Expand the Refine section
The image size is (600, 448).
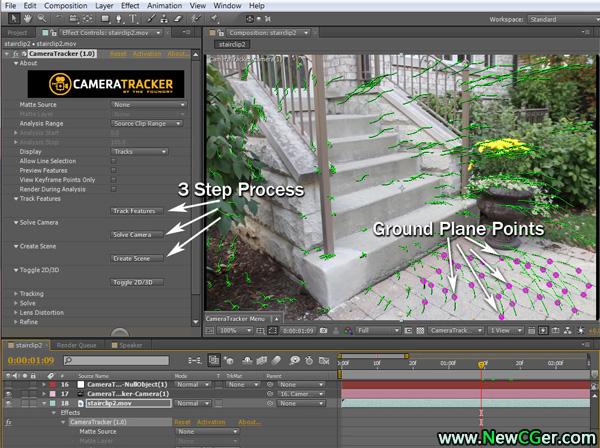coord(16,322)
